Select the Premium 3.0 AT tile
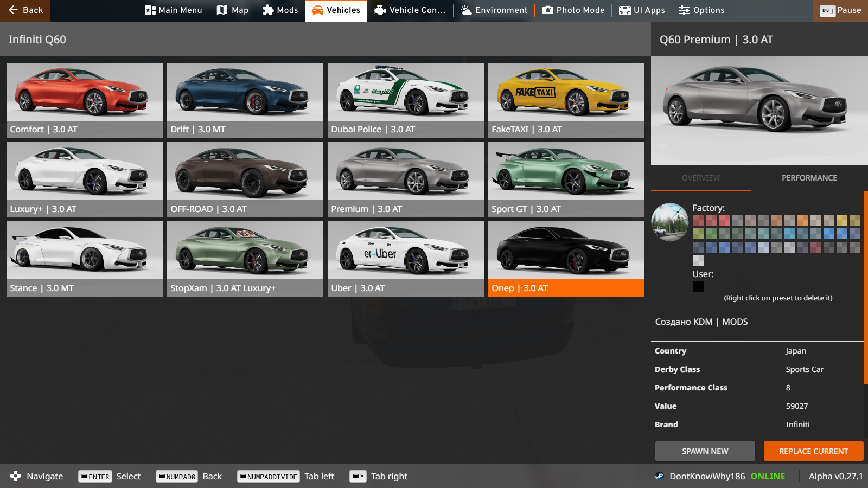 pos(406,179)
